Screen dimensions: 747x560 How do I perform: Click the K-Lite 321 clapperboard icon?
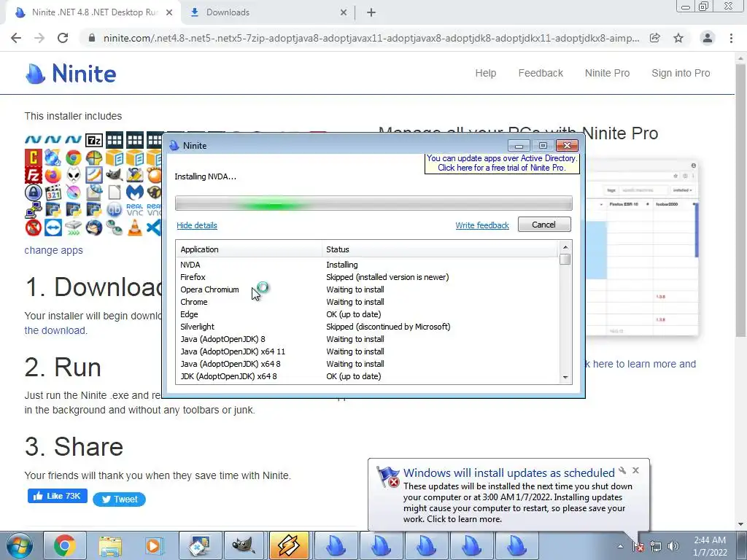(x=53, y=192)
